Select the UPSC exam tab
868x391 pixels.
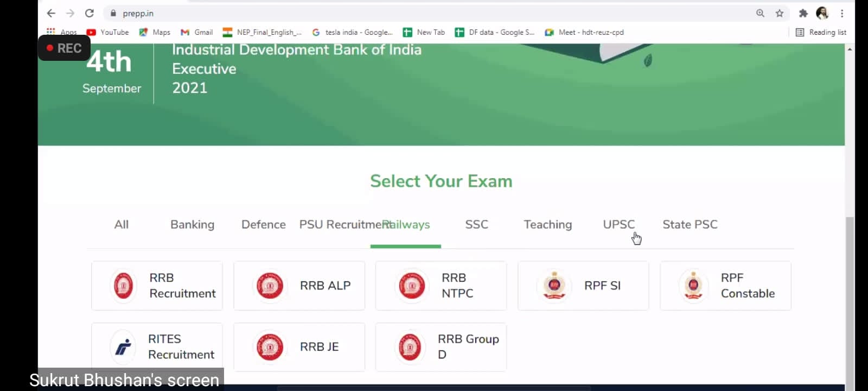tap(618, 224)
